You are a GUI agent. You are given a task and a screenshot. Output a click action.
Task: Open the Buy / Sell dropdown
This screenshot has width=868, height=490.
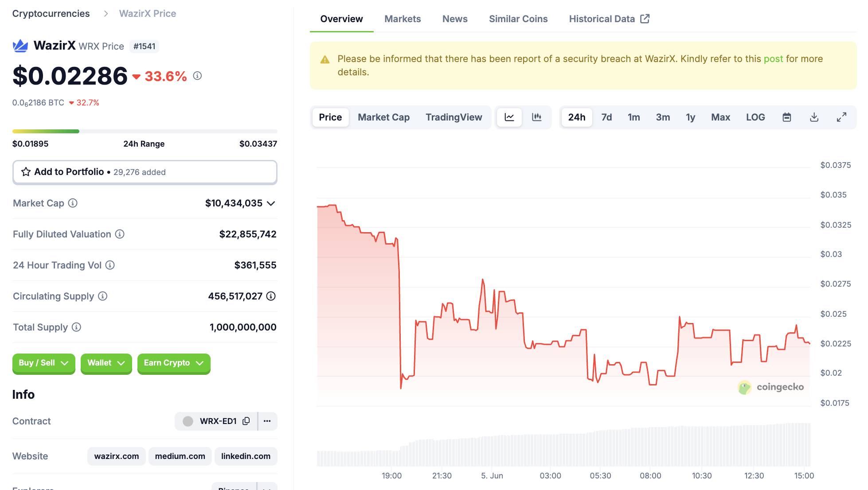click(x=44, y=363)
